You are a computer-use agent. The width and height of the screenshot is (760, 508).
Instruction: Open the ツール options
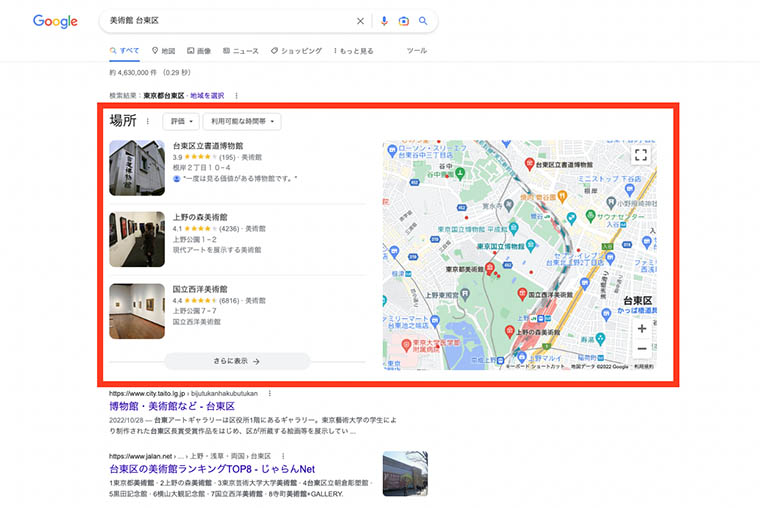click(417, 50)
